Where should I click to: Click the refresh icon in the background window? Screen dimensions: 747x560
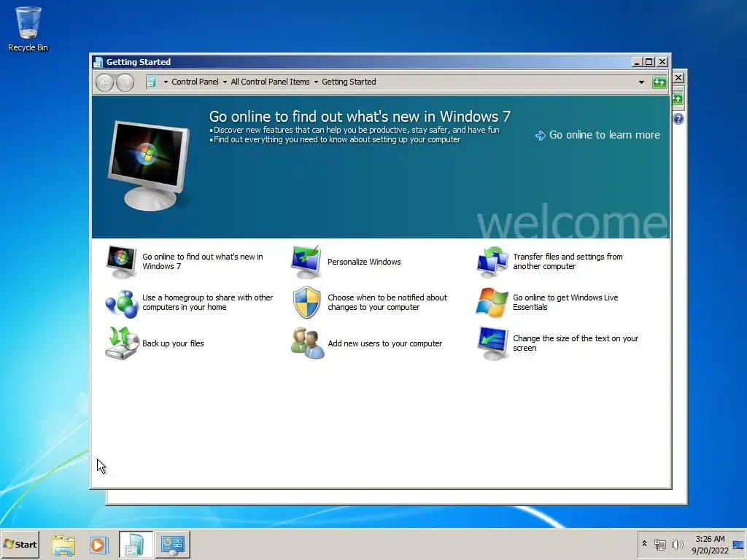point(678,99)
